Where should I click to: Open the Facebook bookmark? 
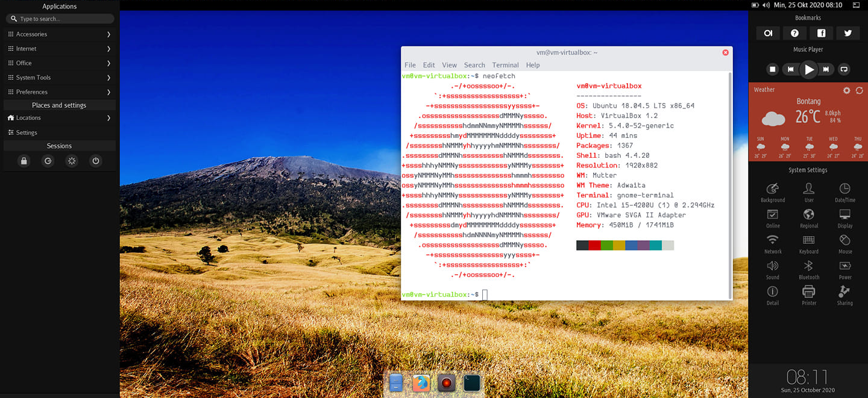click(x=821, y=33)
